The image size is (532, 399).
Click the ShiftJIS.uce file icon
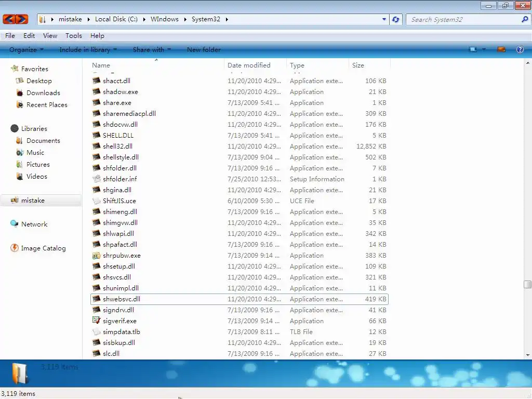(96, 201)
